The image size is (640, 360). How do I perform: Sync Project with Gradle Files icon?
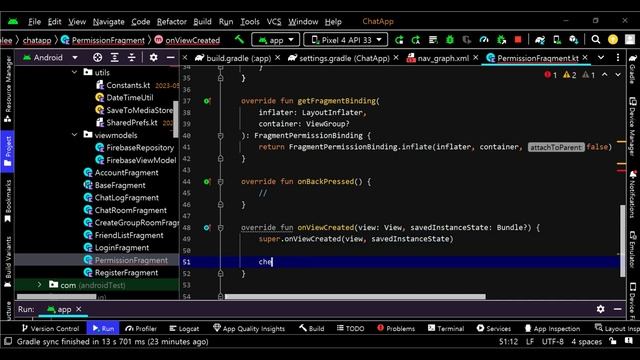click(540, 40)
